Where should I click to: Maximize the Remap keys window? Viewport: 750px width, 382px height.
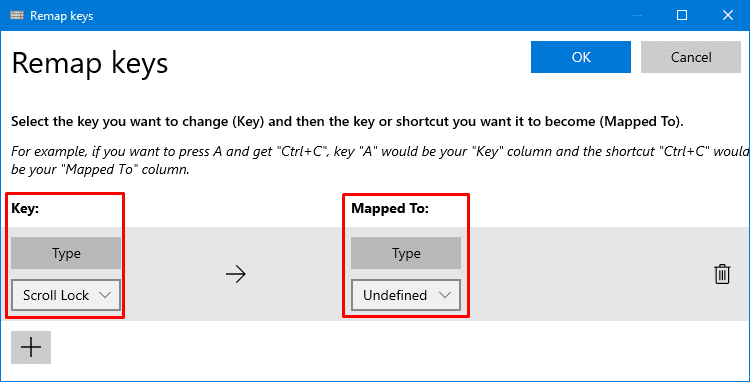click(x=682, y=15)
